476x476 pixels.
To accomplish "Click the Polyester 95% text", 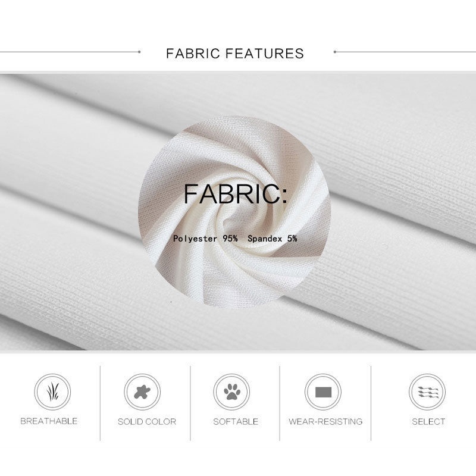I will coord(205,239).
